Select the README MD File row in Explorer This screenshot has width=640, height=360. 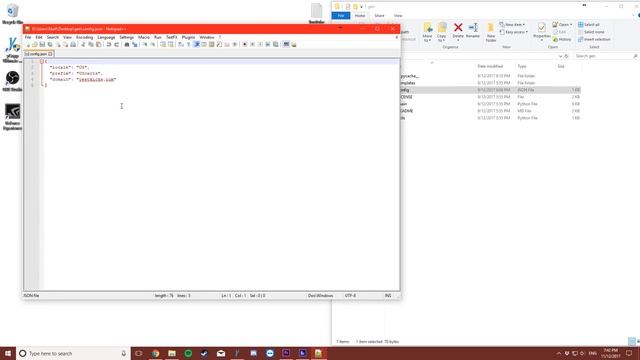click(490, 111)
